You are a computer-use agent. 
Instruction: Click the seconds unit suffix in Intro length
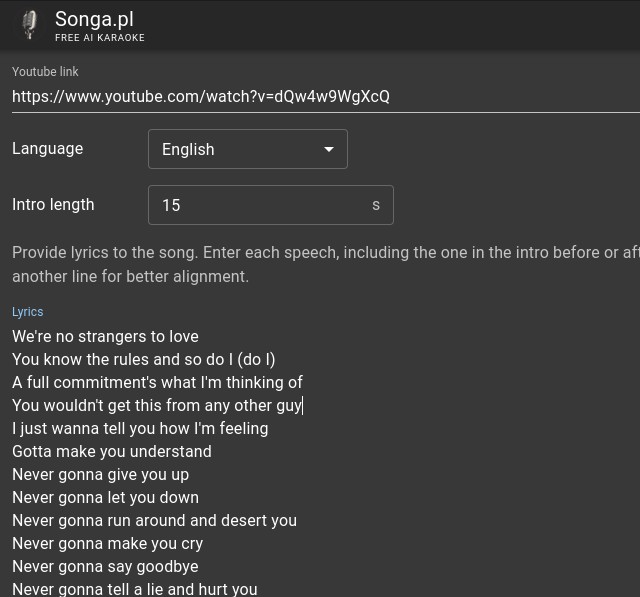pos(376,205)
